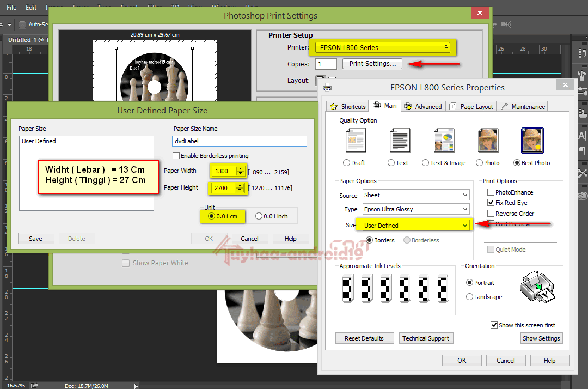Select the Borderless radio option
This screenshot has height=389, width=588.
[407, 240]
